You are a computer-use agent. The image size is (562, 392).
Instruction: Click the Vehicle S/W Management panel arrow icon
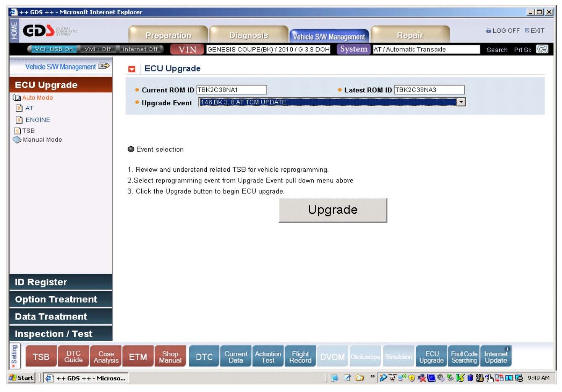(104, 66)
